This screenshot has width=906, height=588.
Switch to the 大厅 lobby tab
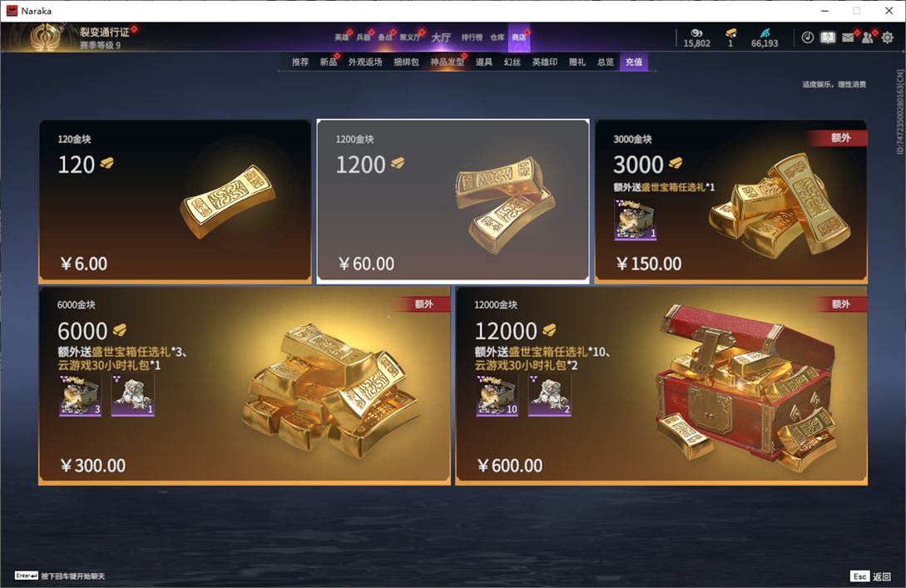441,37
